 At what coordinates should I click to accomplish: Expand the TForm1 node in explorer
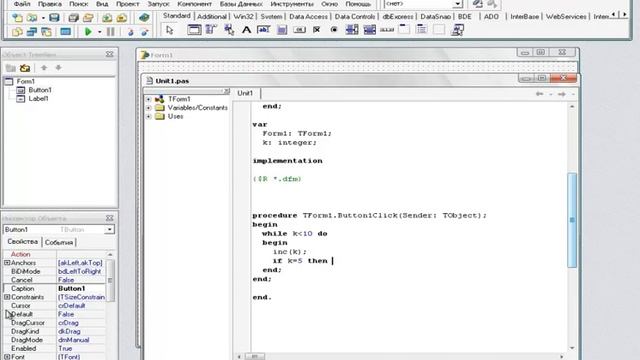(x=149, y=99)
